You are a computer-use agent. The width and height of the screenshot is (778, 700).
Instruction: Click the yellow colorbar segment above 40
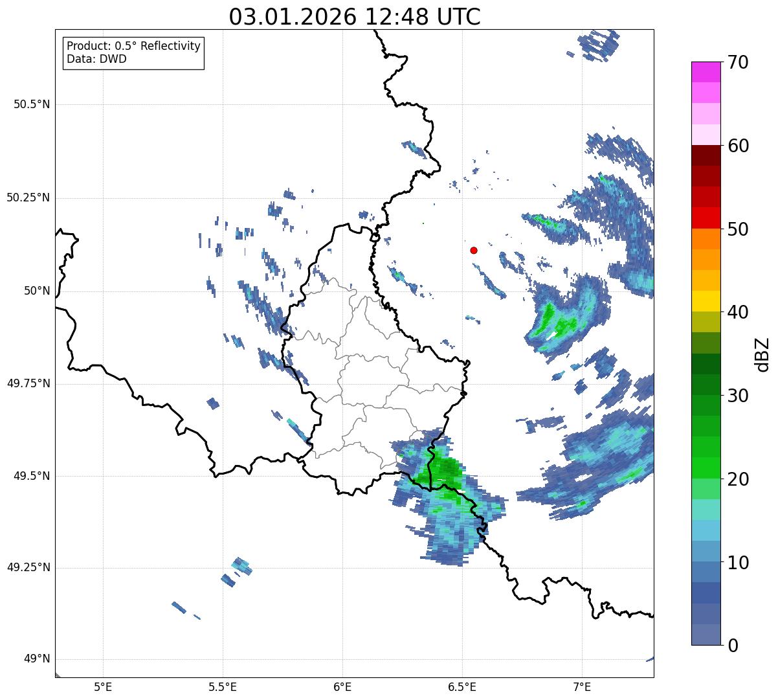[706, 301]
